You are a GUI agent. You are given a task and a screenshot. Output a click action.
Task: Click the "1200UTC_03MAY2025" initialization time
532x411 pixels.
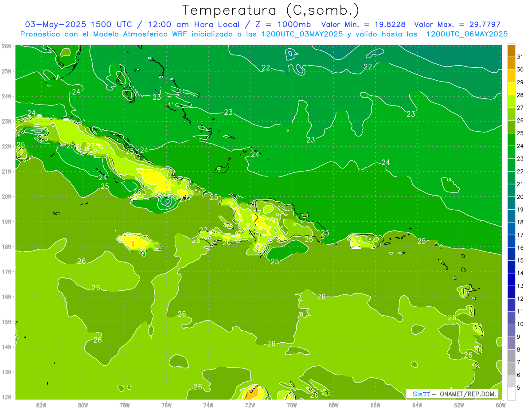tap(302, 34)
